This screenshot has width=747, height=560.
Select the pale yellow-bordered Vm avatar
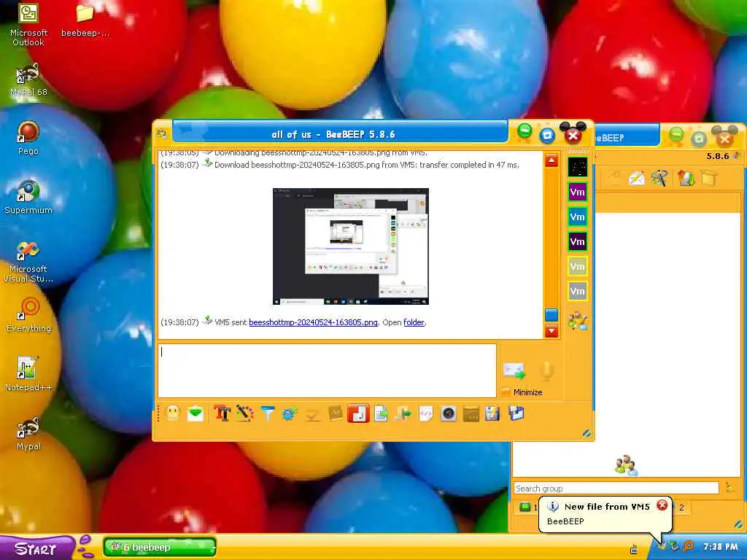coord(578,266)
